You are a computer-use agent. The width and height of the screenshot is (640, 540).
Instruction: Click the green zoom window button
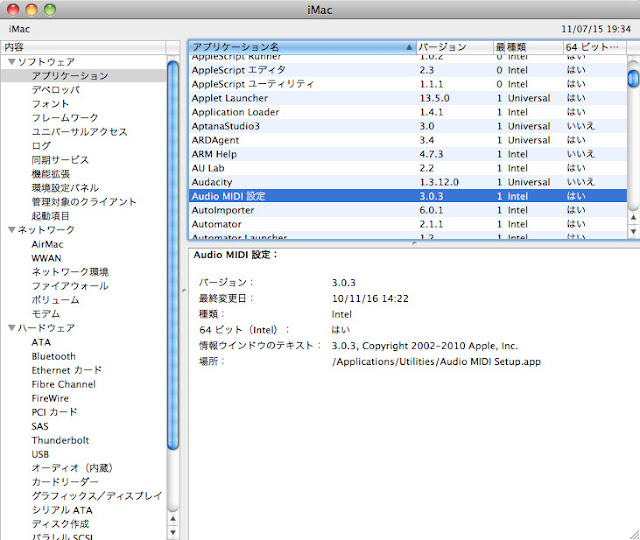click(50, 9)
